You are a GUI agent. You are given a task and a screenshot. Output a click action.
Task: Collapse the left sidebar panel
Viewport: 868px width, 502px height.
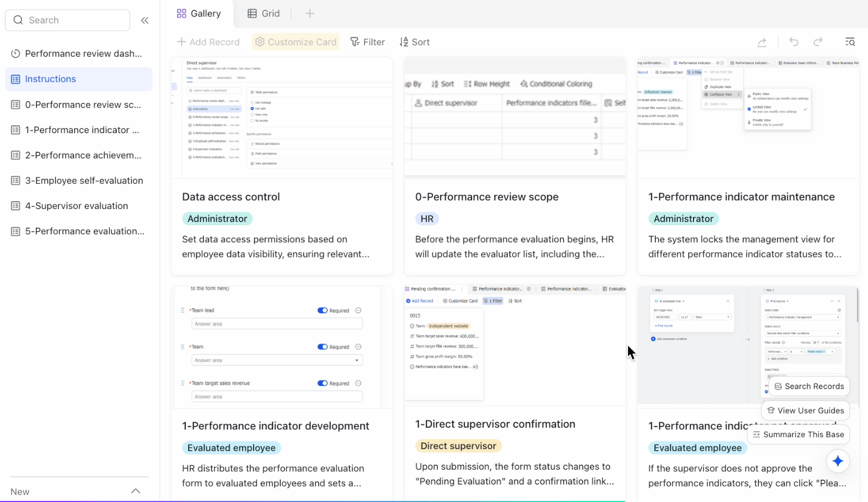[x=144, y=20]
